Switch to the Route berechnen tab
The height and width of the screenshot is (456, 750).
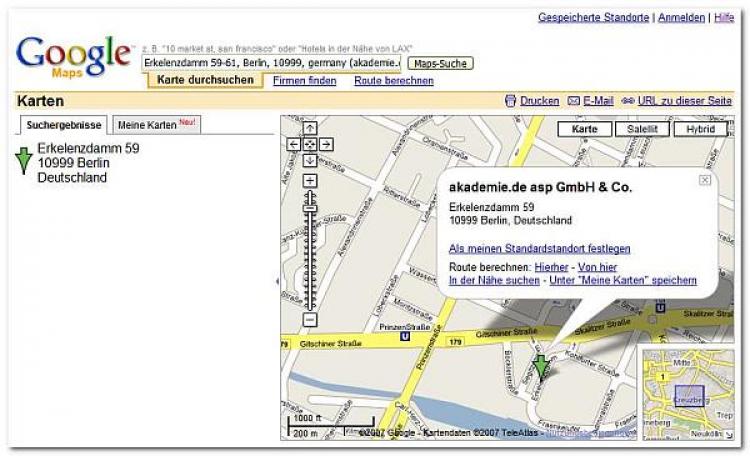pyautogui.click(x=394, y=80)
